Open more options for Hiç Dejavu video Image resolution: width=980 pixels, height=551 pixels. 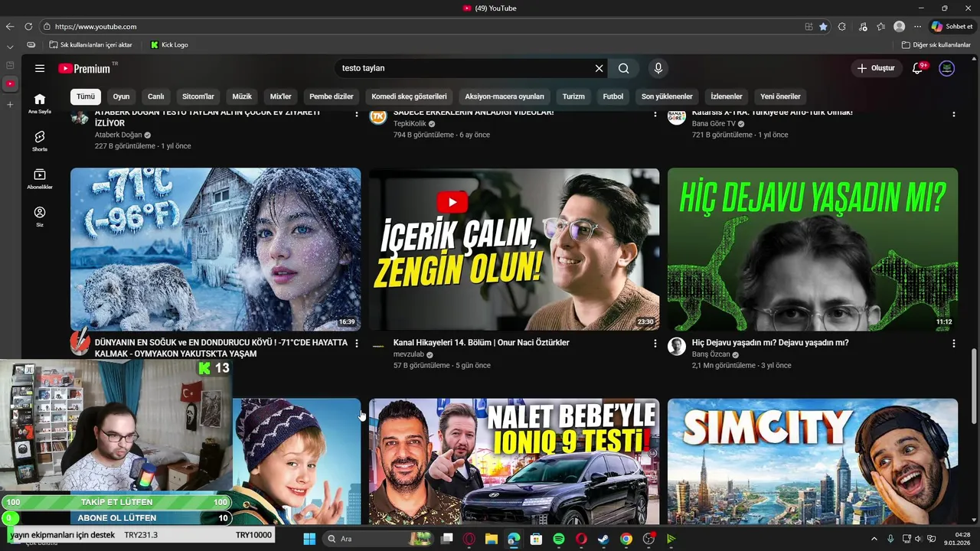pyautogui.click(x=953, y=344)
